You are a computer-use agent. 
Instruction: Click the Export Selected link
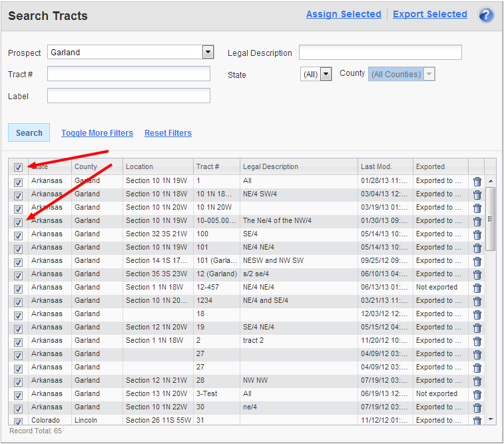(x=429, y=14)
